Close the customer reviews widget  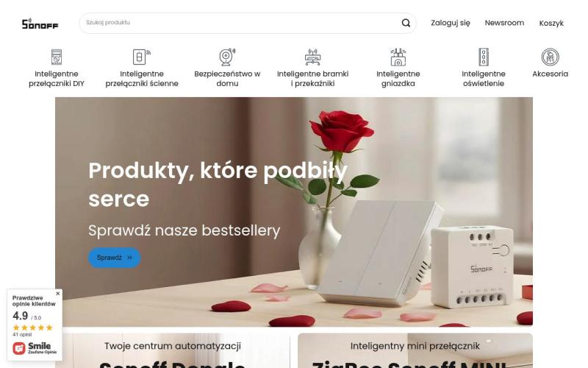(x=58, y=293)
